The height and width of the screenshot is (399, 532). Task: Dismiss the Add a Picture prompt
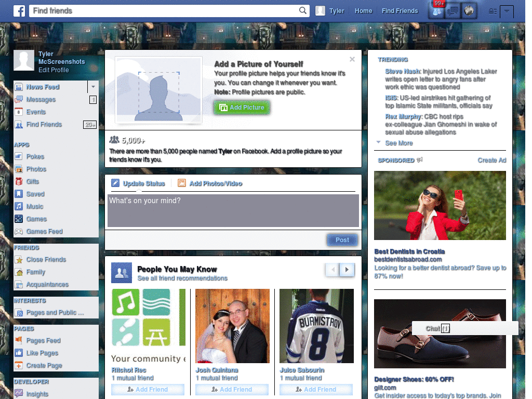tap(352, 59)
